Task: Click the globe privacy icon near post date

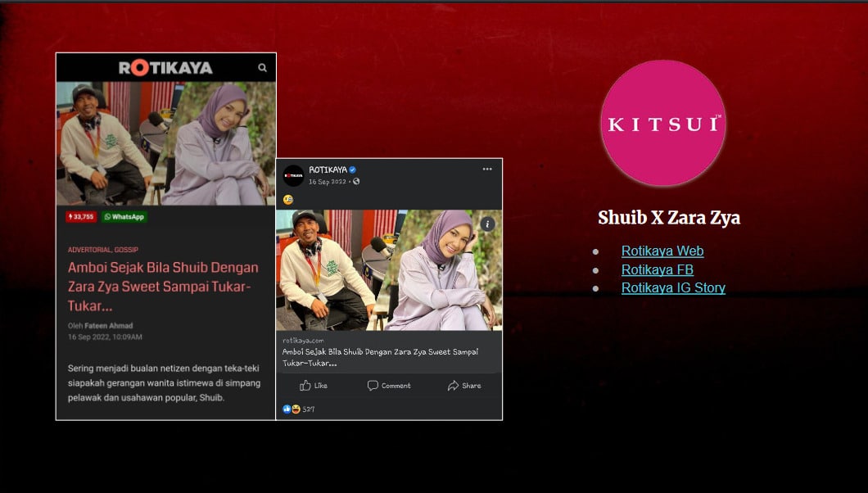Action: [x=356, y=182]
